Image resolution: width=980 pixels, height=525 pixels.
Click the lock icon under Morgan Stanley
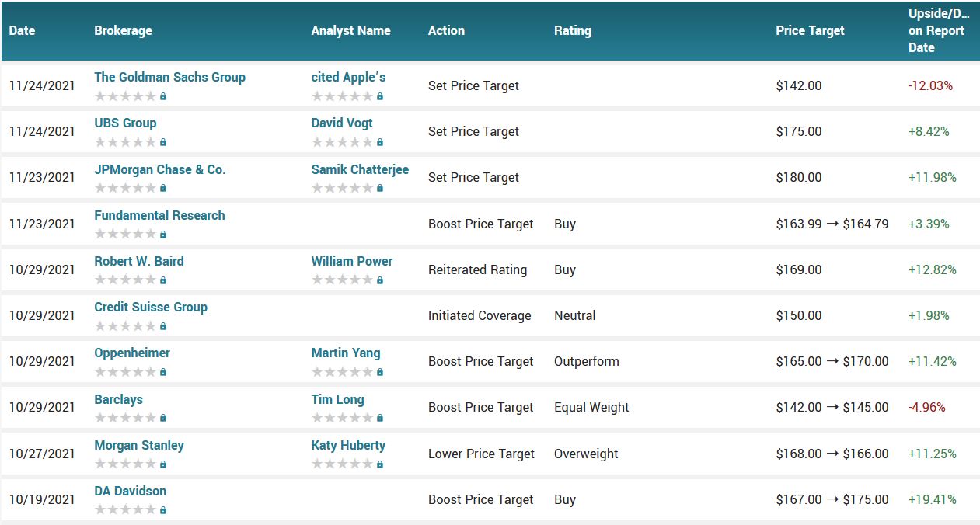(x=163, y=464)
